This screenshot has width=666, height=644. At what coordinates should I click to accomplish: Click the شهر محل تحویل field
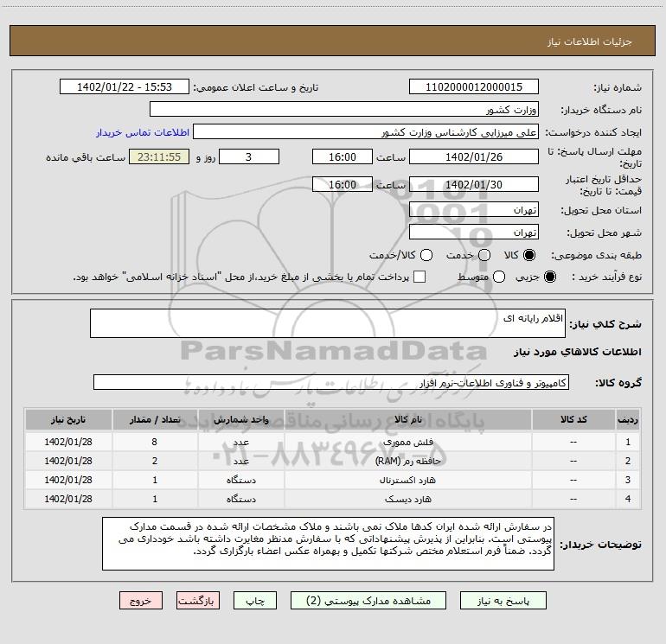click(x=474, y=232)
